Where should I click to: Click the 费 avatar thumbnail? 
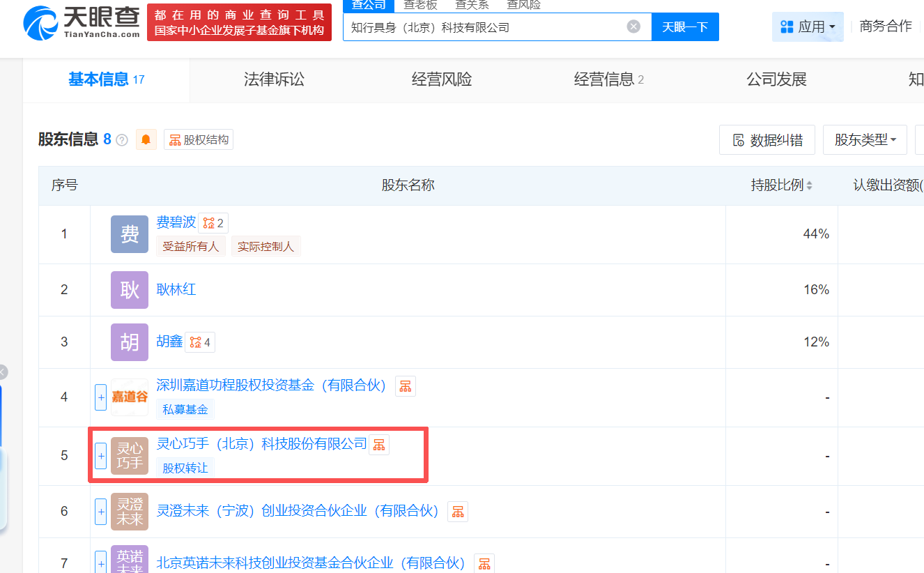(x=130, y=234)
